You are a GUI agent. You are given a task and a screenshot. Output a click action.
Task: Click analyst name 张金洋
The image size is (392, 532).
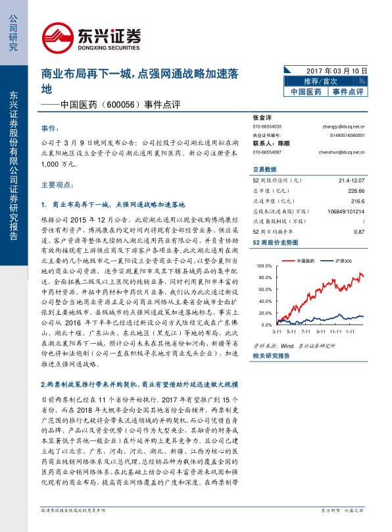[x=262, y=118]
